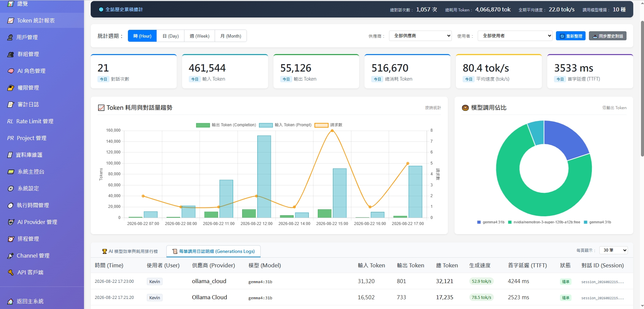644x309 pixels.
Task: Select 日 (Day) statistics period
Action: [170, 36]
